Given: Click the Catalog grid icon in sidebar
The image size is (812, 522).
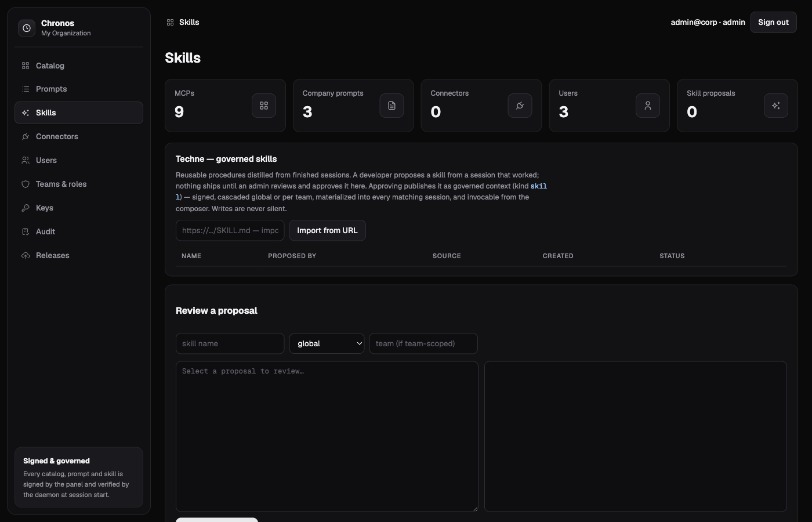Looking at the screenshot, I should (x=26, y=66).
